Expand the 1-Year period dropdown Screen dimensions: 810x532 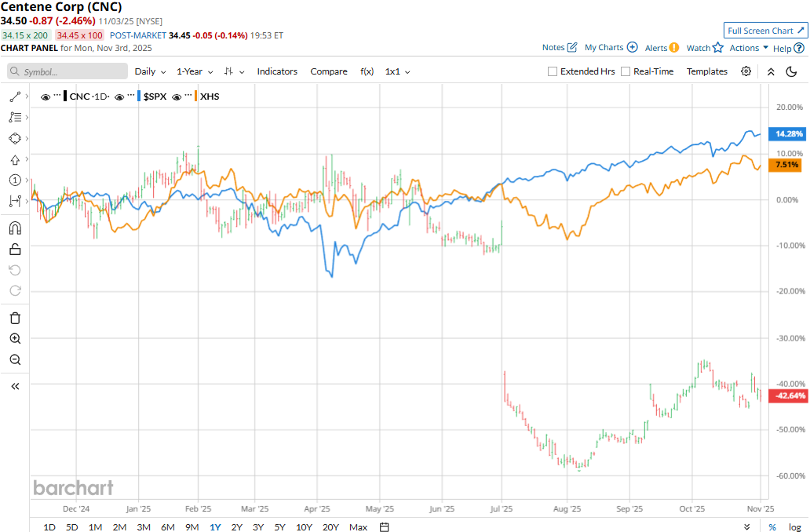[194, 71]
